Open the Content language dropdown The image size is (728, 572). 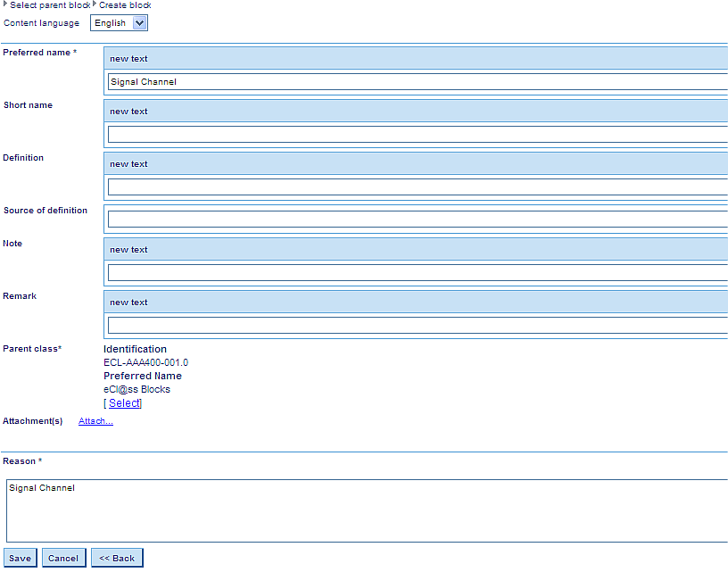tap(119, 23)
